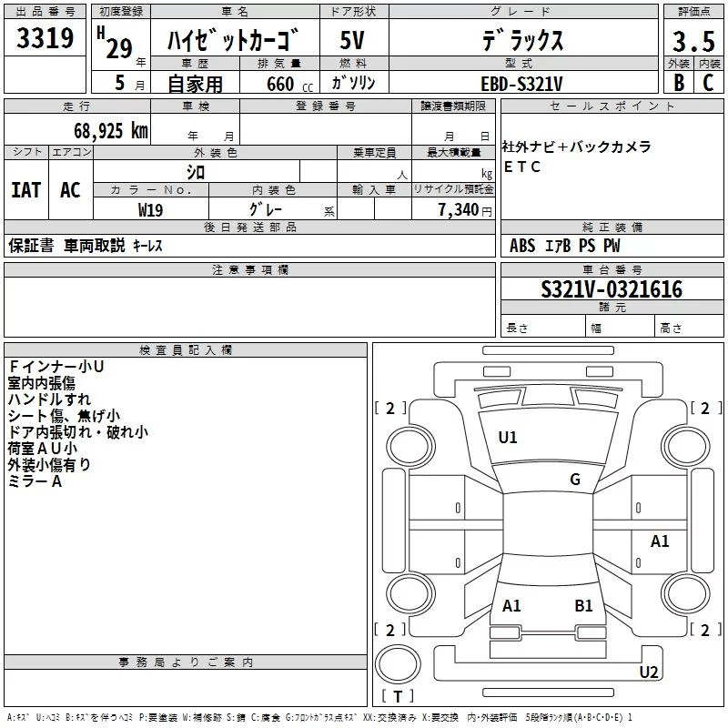Click the 注意事項欄 header
The width and height of the screenshot is (728, 728).
[250, 269]
